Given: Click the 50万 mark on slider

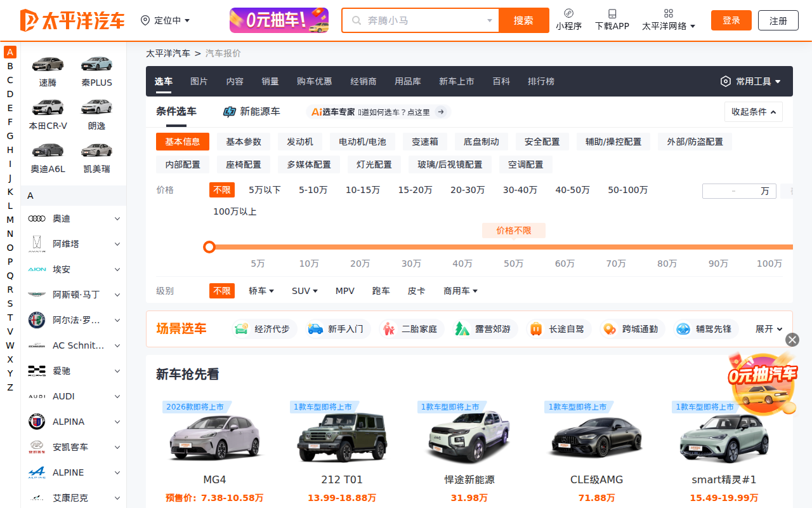Looking at the screenshot, I should coord(514,264).
